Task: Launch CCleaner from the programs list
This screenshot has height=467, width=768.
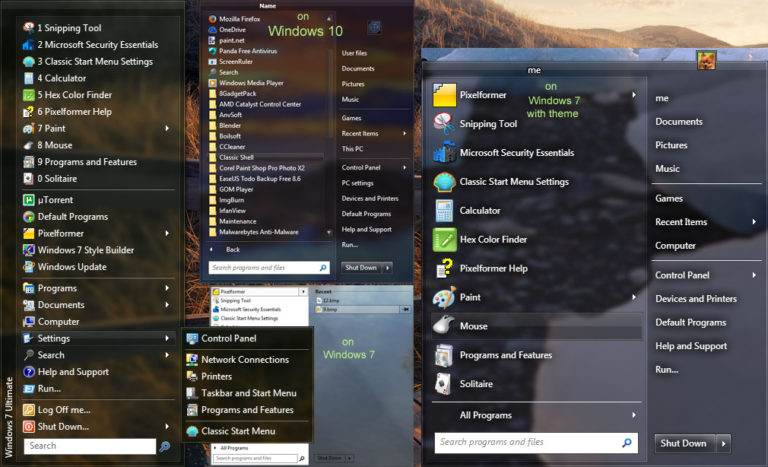Action: [x=233, y=145]
